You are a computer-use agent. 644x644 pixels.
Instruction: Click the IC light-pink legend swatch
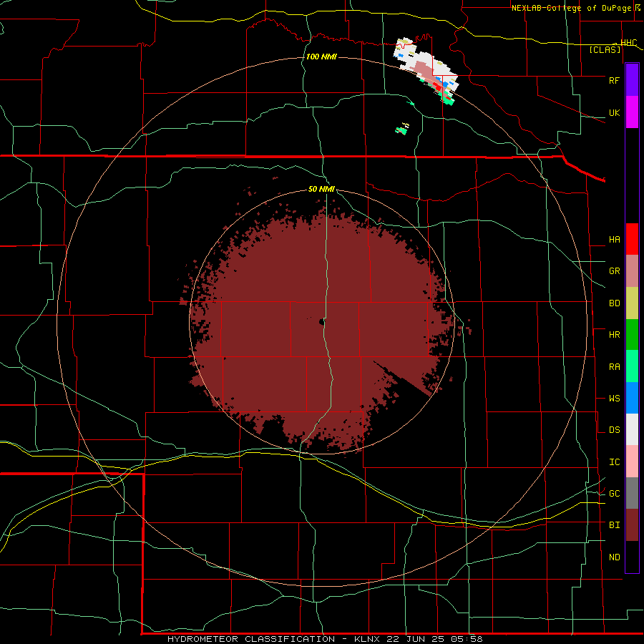632,462
